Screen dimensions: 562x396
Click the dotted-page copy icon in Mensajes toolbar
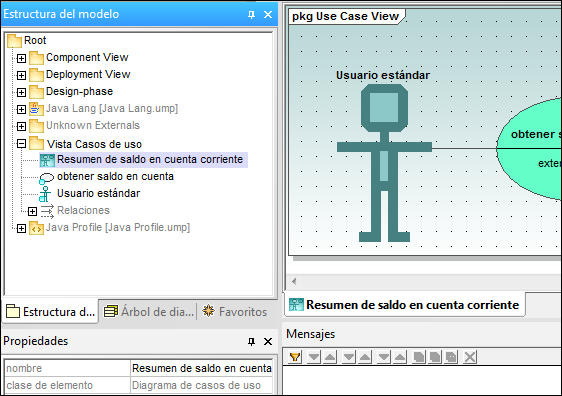[452, 357]
